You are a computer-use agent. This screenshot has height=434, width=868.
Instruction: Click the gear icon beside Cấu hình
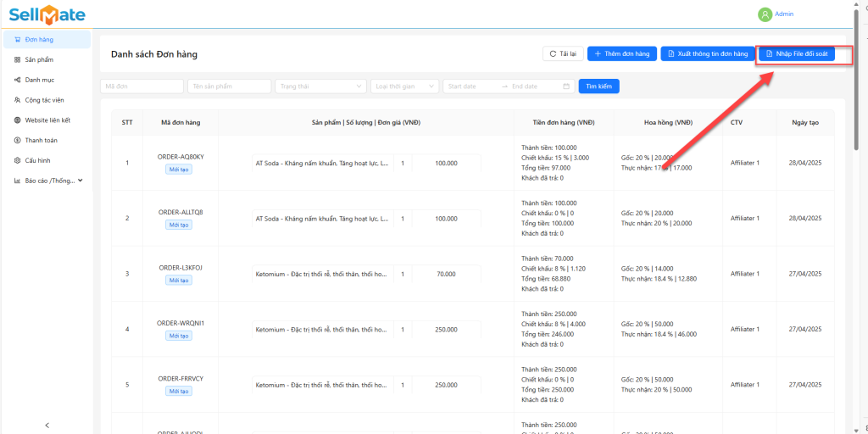(18, 160)
